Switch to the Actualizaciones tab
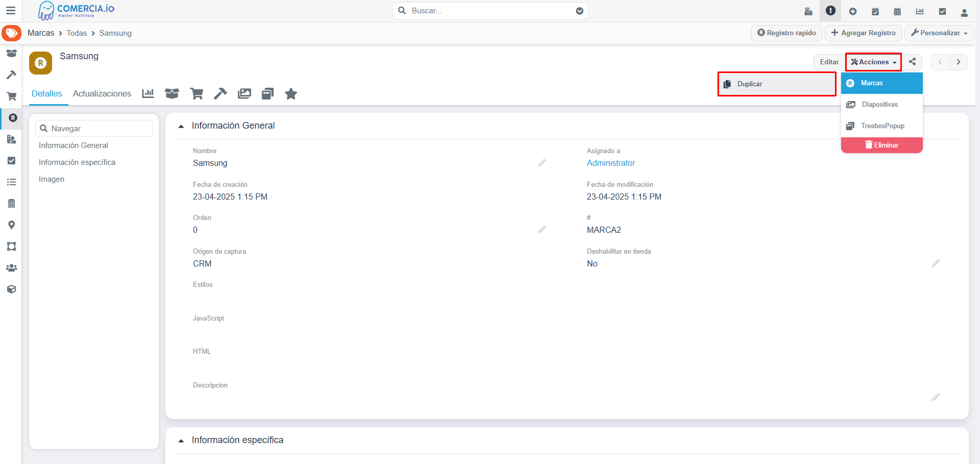Image resolution: width=980 pixels, height=464 pixels. [x=102, y=93]
